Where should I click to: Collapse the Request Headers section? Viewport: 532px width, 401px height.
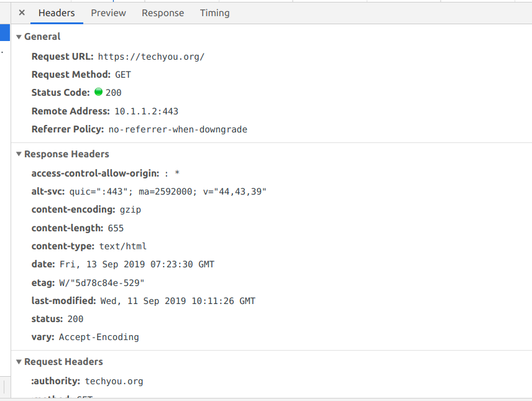[x=18, y=361]
